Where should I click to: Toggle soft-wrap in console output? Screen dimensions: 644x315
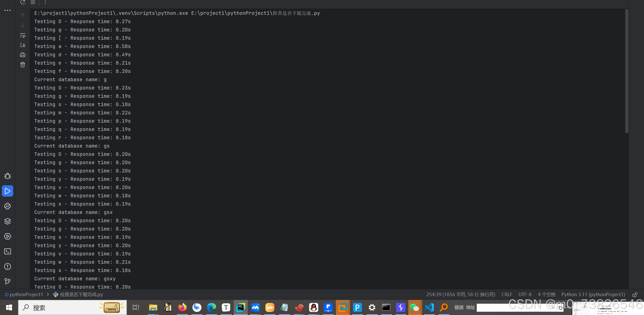tap(23, 35)
